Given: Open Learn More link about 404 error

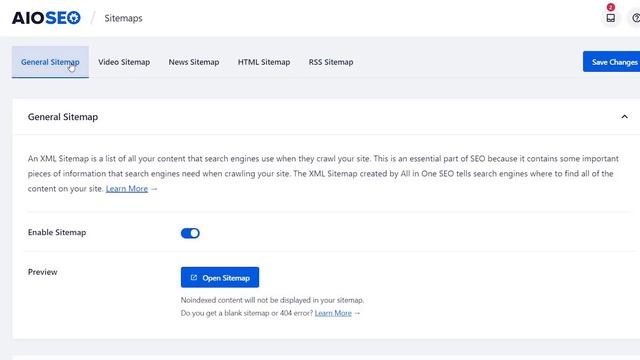Looking at the screenshot, I should pyautogui.click(x=333, y=313).
